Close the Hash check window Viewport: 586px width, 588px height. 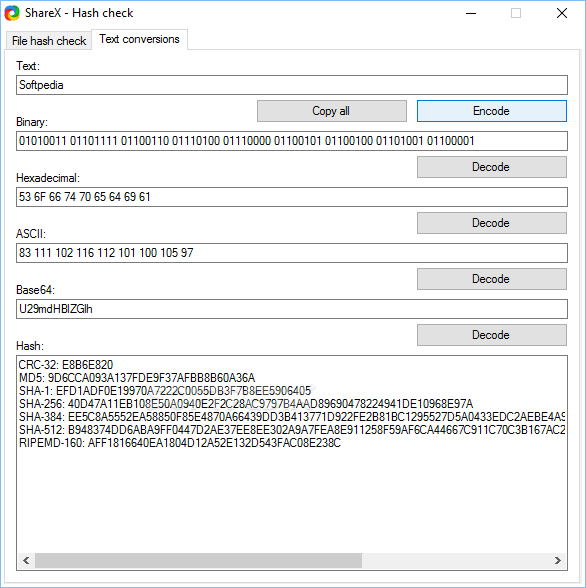coord(562,14)
